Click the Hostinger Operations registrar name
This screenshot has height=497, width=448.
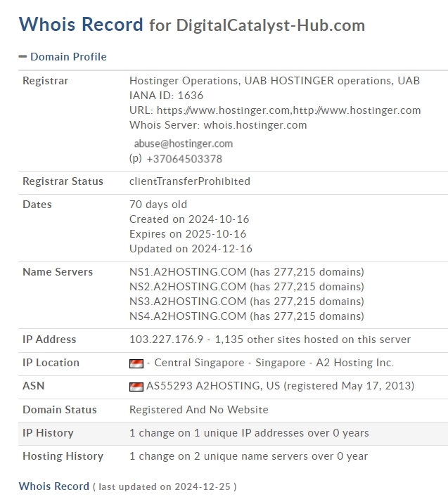click(274, 81)
